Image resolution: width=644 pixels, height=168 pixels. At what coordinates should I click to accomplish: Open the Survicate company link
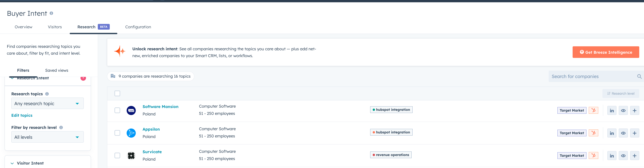[x=152, y=152]
